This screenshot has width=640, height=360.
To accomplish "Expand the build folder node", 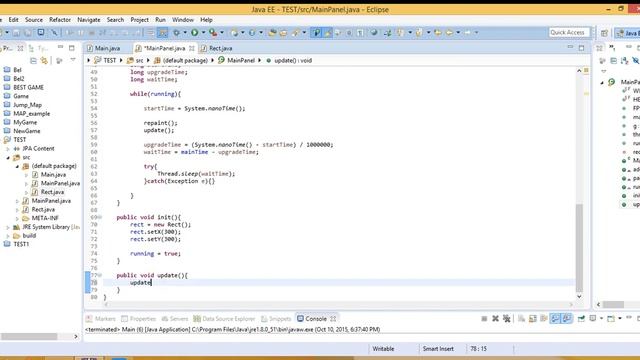I will [x=8, y=236].
